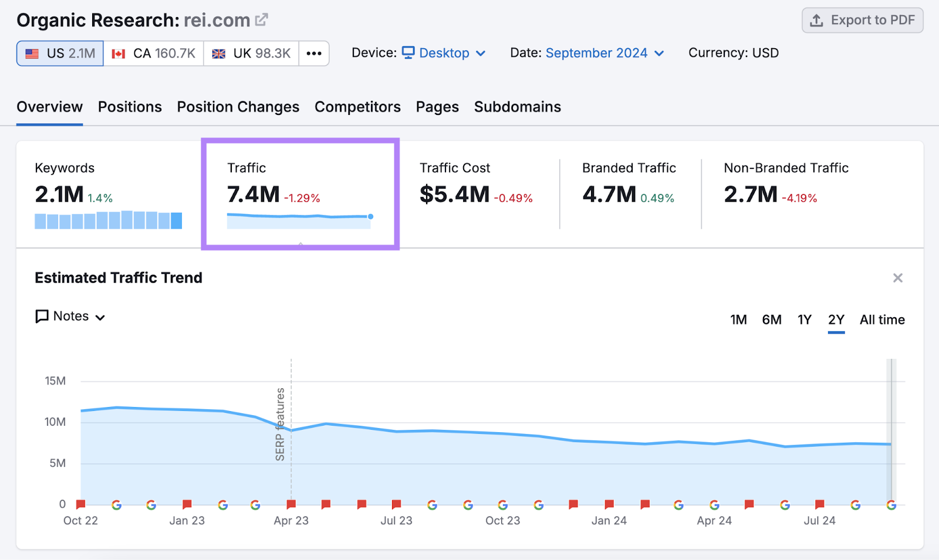Open the September 2024 date dropdown

[x=597, y=53]
